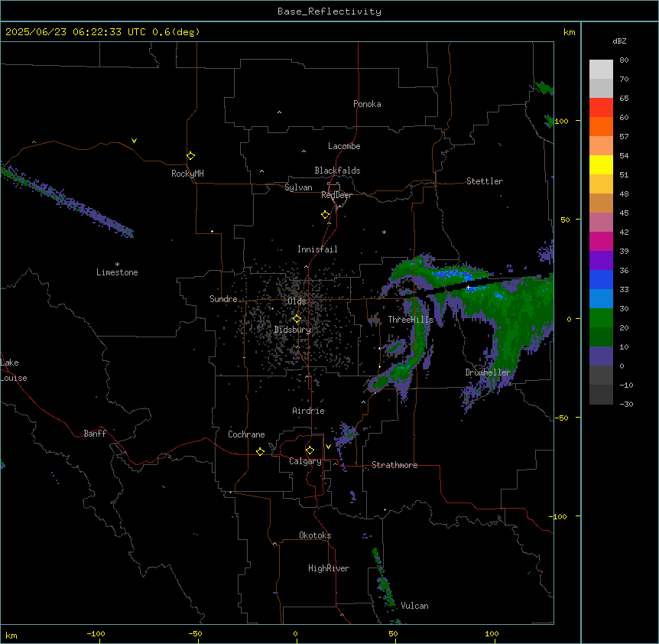Click the RedDeer city label
The image size is (659, 644).
337,195
